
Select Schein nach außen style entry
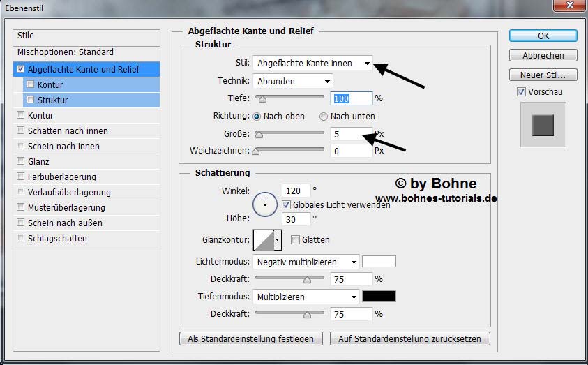pos(65,223)
